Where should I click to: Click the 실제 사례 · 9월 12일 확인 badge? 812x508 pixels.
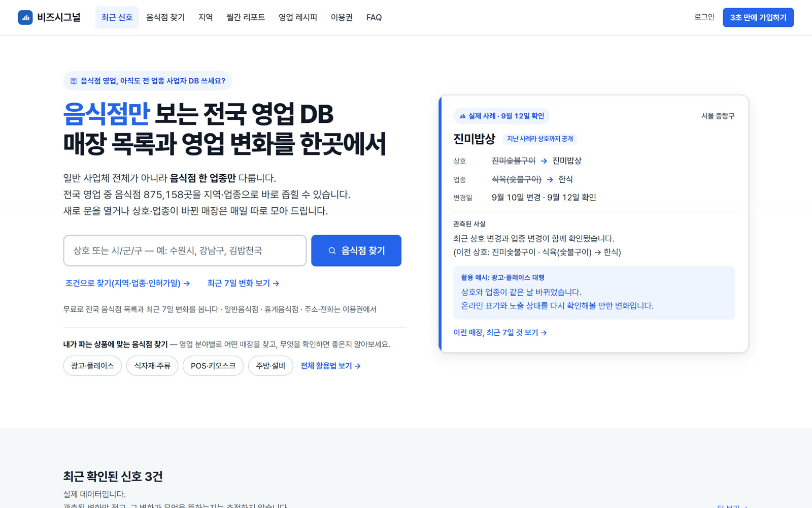(501, 116)
